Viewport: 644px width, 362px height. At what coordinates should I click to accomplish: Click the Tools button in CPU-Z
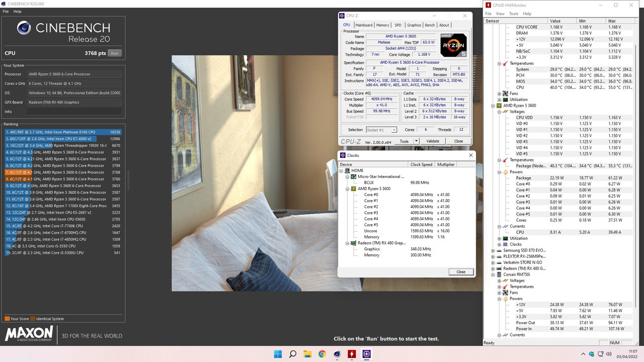[x=404, y=141]
